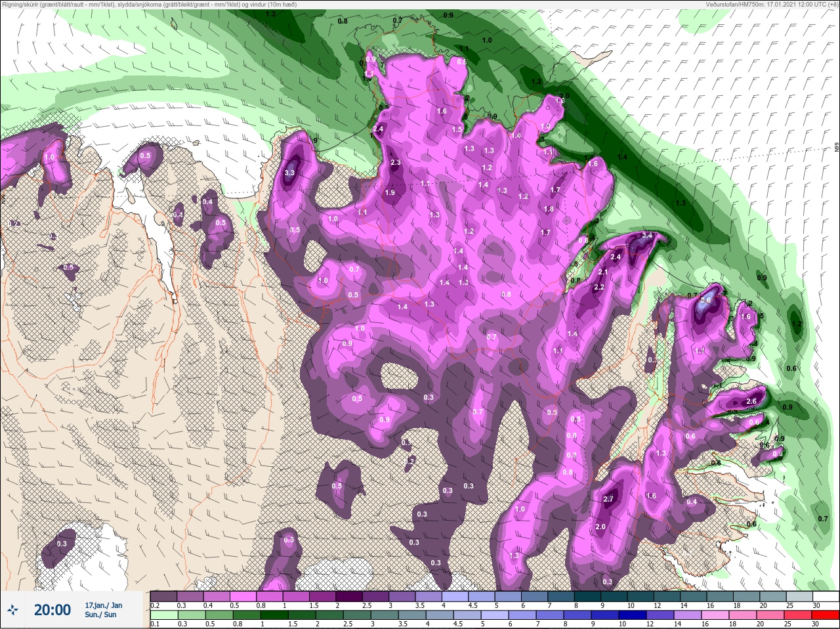Screen dimensions: 840x629
Task: Click the 20:00 forecast time
Action: tap(52, 610)
